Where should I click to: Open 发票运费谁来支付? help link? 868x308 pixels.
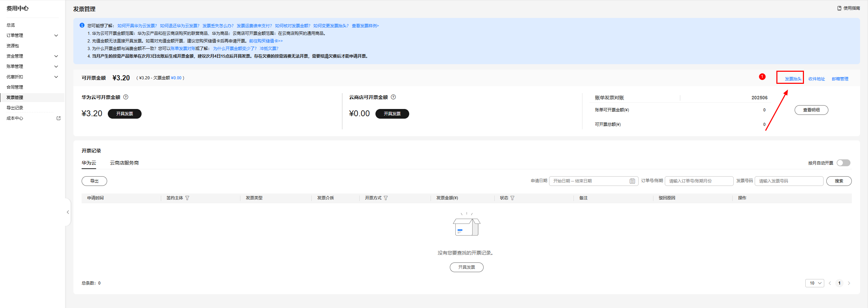coord(254,26)
